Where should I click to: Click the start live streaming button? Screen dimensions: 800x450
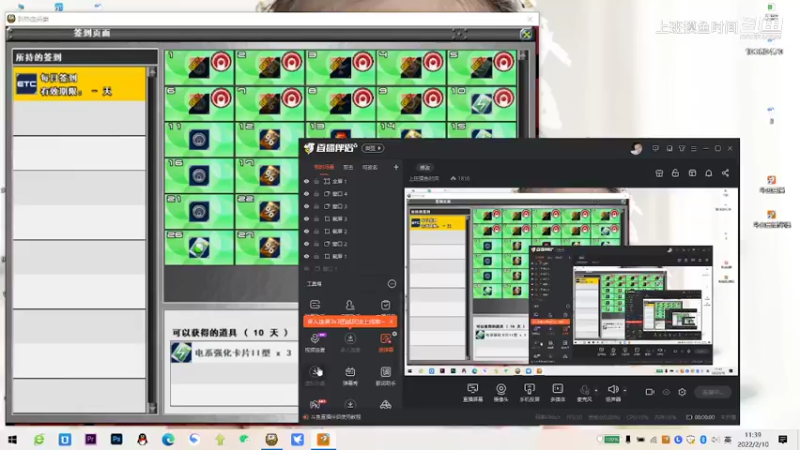tap(713, 392)
